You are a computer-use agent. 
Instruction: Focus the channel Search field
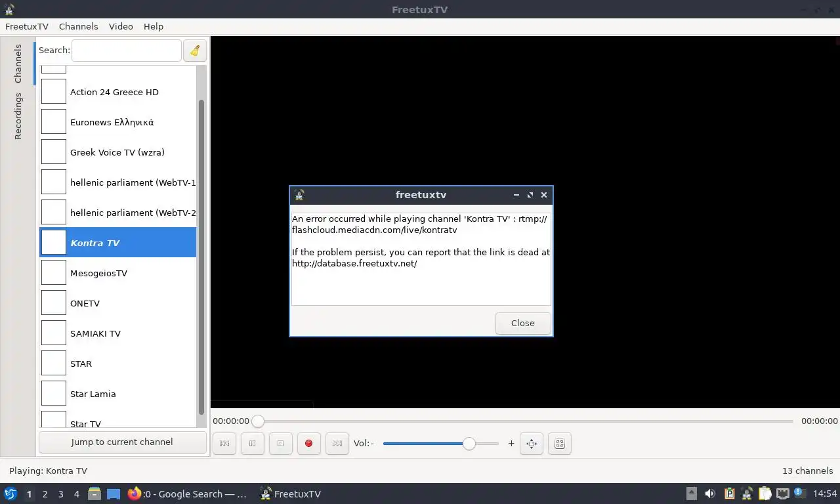tap(127, 51)
